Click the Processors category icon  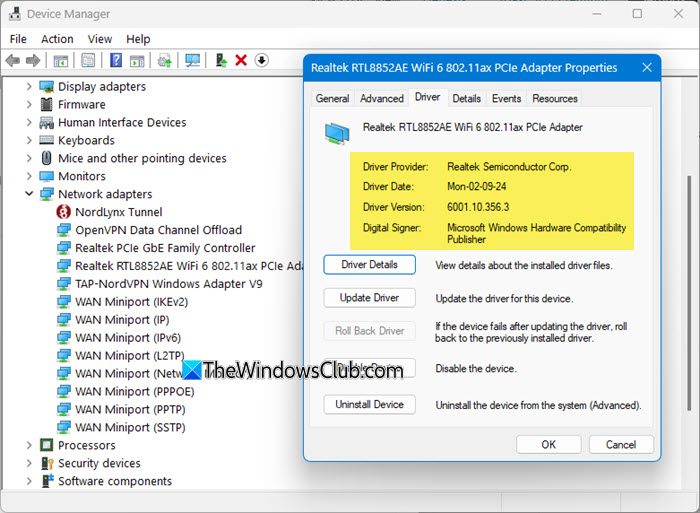pos(46,445)
